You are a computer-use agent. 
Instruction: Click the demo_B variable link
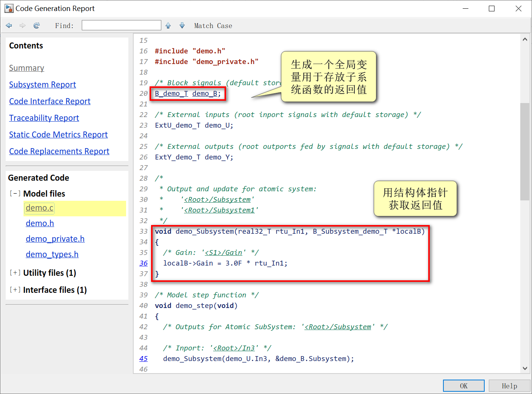pos(205,94)
